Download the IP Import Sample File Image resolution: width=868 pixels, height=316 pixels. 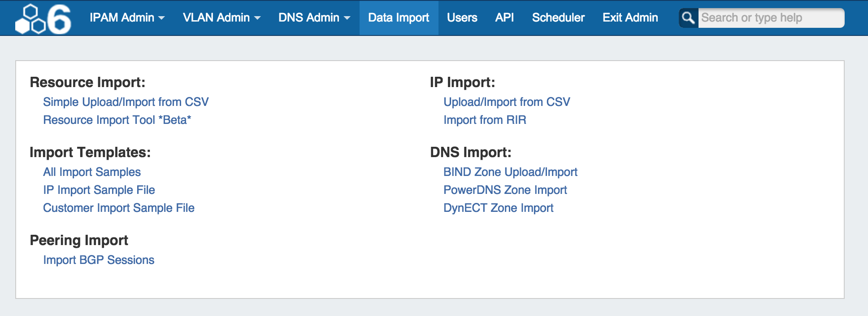coord(99,190)
